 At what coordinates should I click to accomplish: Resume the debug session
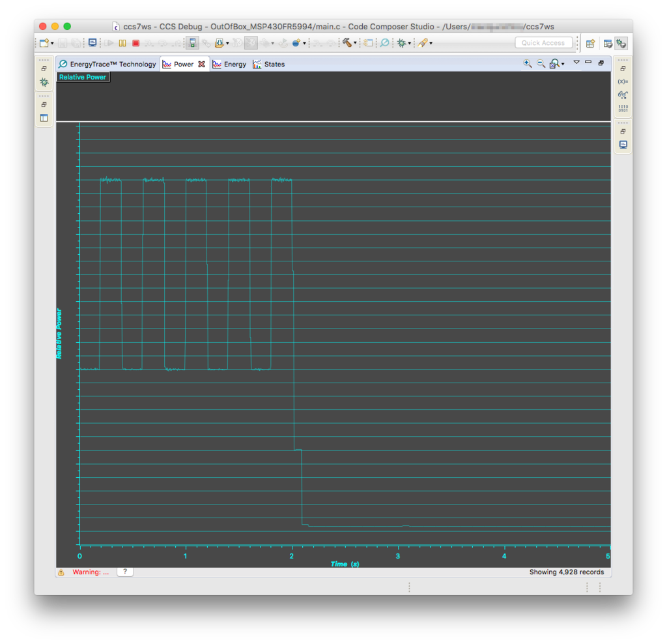pyautogui.click(x=109, y=43)
